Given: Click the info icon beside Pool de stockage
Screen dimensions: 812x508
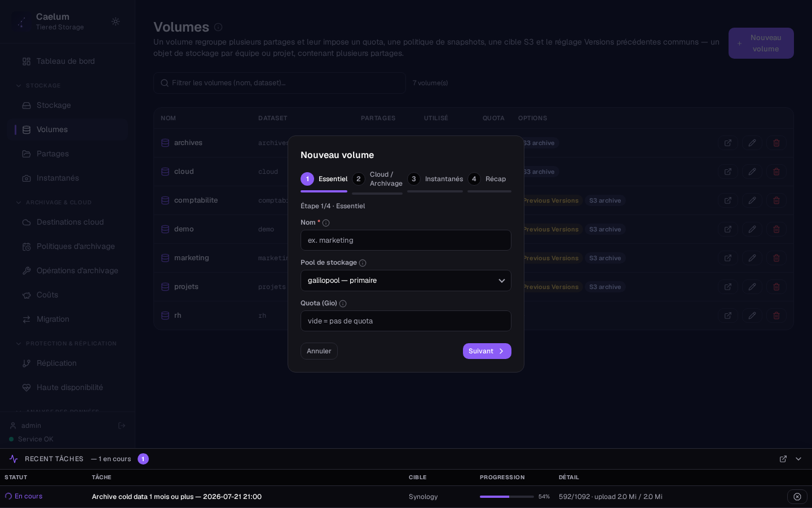Looking at the screenshot, I should [x=363, y=263].
